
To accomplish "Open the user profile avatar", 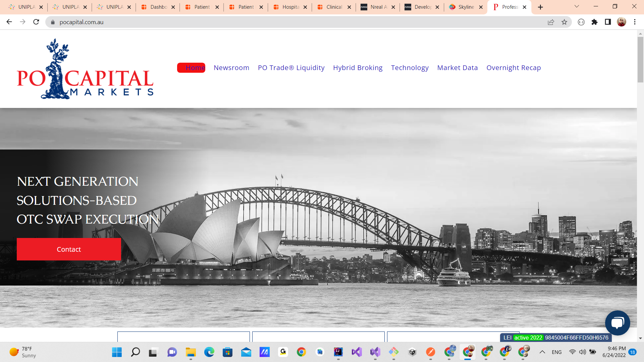I will 621,22.
